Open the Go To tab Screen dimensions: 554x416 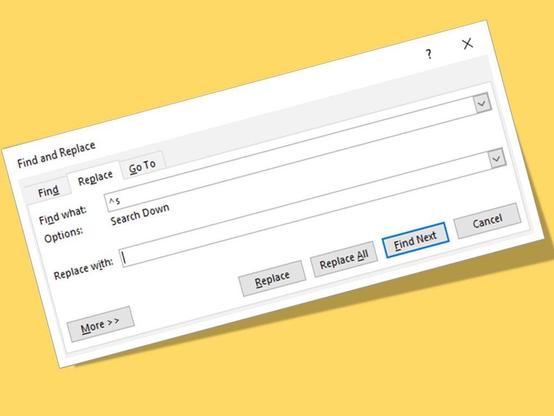point(142,166)
